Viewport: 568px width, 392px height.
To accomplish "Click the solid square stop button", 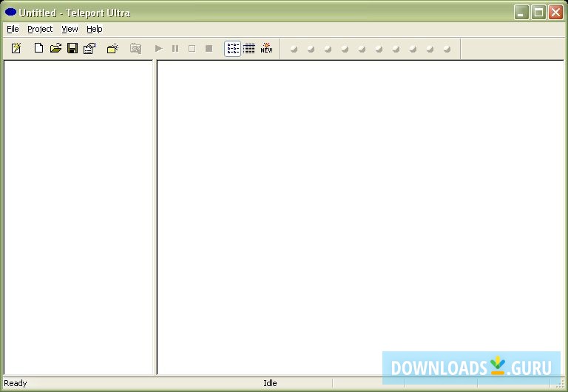I will click(209, 48).
